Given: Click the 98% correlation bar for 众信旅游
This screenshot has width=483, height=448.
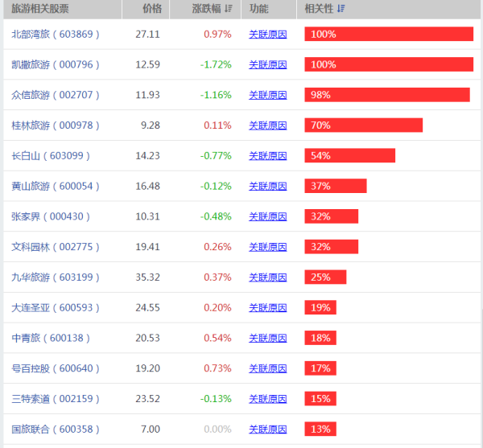Looking at the screenshot, I should click(387, 95).
